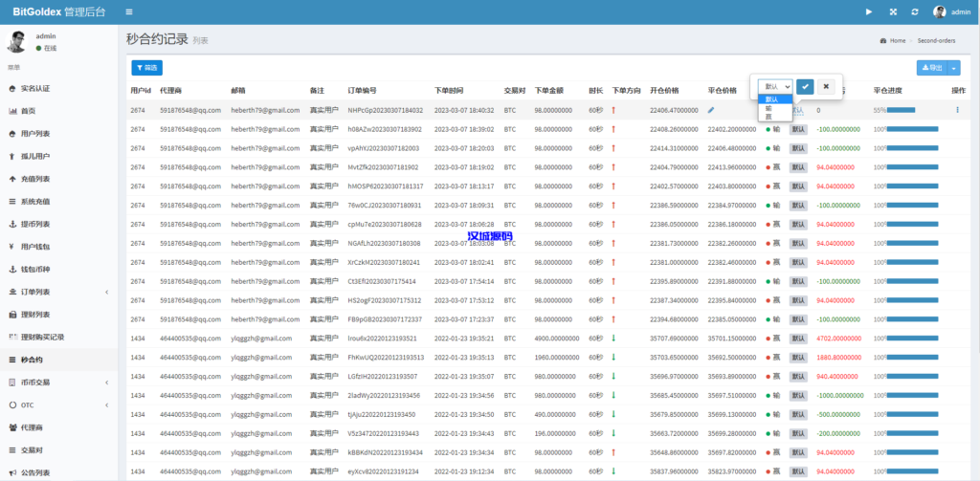Expand the OTC sidebar menu
This screenshot has width=980, height=481.
(58, 404)
